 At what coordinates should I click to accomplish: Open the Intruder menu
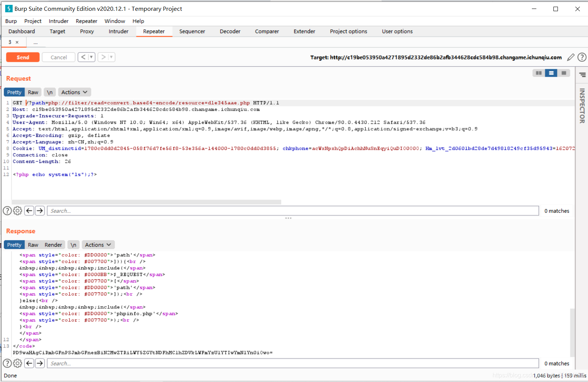58,21
